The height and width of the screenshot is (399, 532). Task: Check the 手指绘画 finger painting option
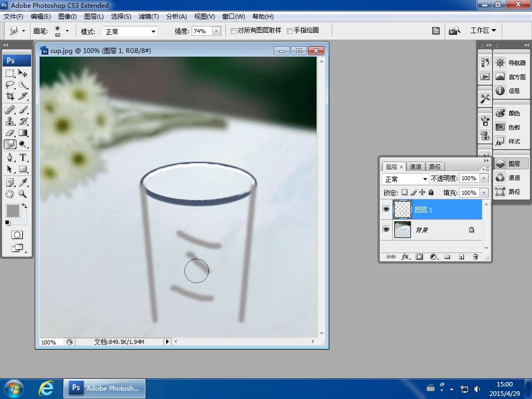click(x=290, y=31)
